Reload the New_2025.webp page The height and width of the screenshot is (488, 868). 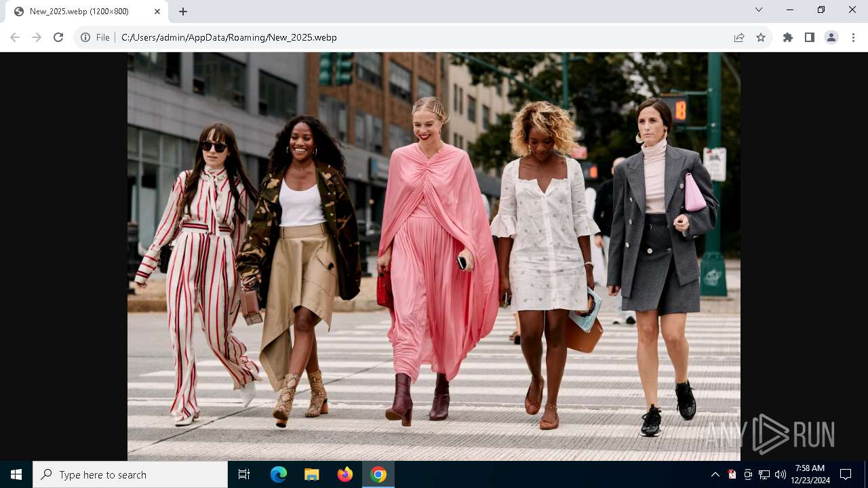[58, 37]
